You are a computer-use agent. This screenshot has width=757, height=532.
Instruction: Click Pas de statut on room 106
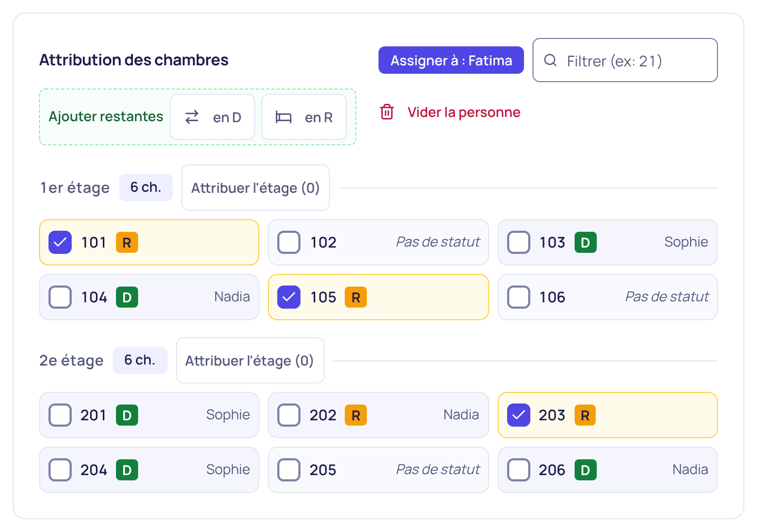pos(667,297)
